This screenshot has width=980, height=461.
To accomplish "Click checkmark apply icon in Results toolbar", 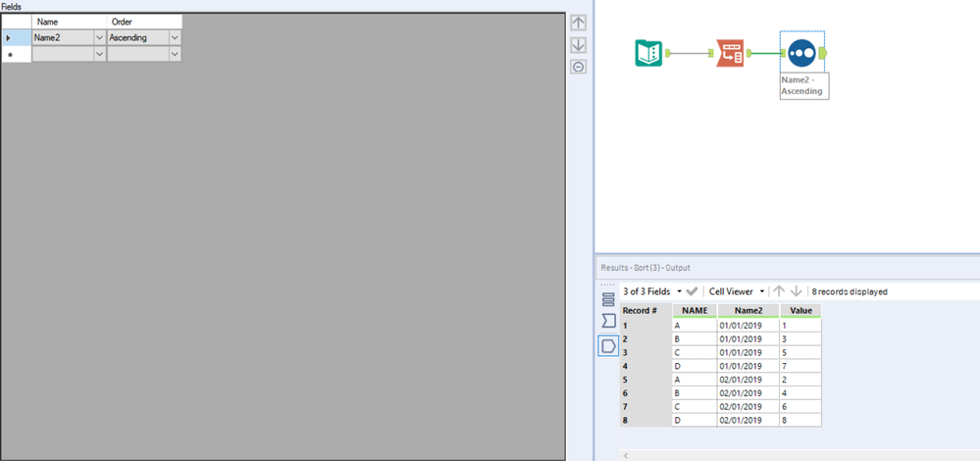I will [x=692, y=291].
